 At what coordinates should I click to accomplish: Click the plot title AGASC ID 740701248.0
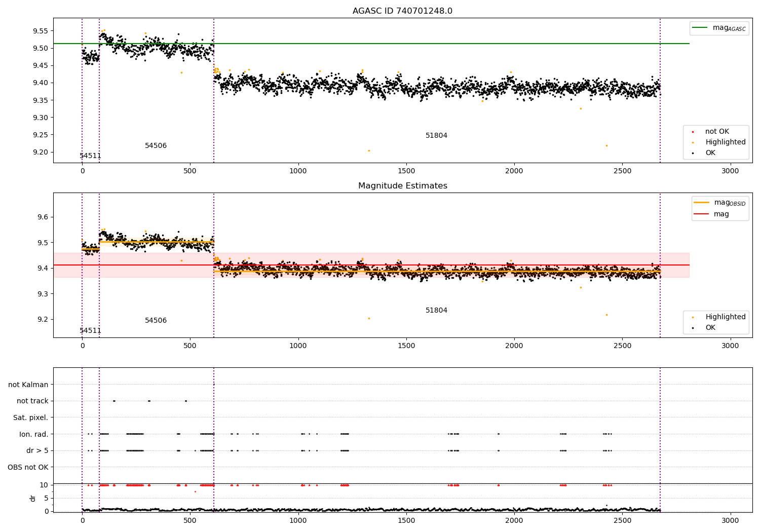tap(403, 11)
